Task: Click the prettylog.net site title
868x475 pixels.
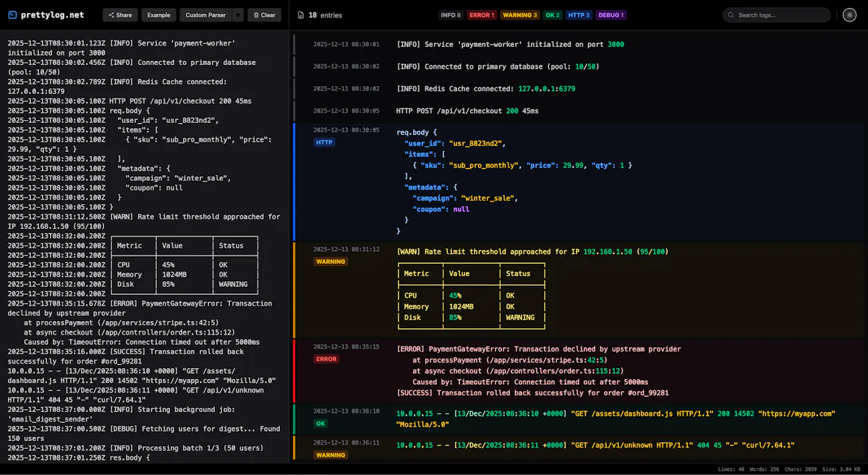Action: (52, 14)
